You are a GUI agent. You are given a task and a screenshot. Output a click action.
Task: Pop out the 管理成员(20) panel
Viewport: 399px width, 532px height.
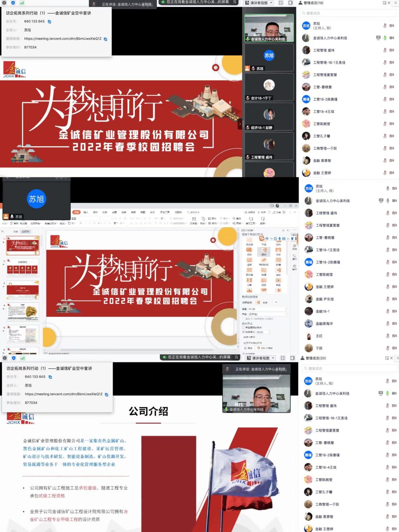point(387,358)
